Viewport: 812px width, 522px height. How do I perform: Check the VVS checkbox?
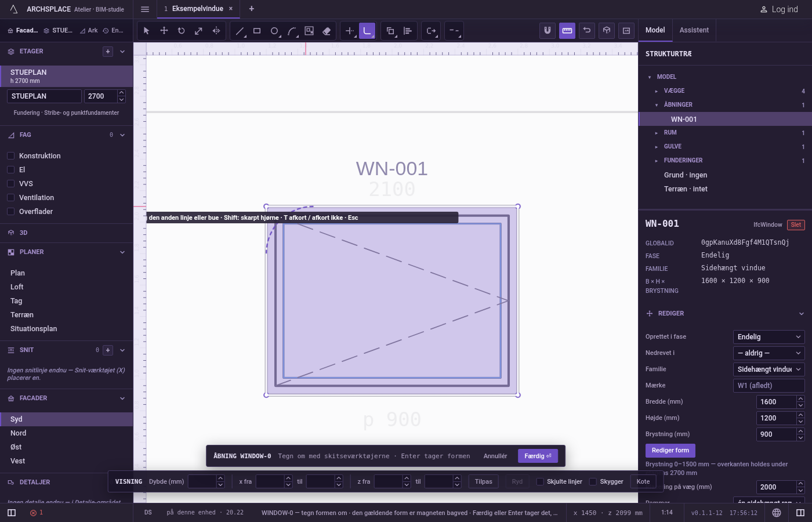(x=10, y=184)
